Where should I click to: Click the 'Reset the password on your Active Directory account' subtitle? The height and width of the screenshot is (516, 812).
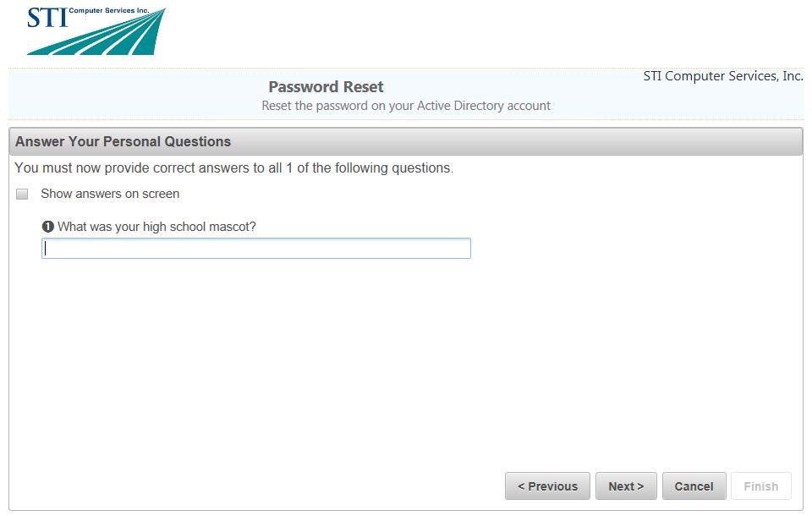coord(406,106)
